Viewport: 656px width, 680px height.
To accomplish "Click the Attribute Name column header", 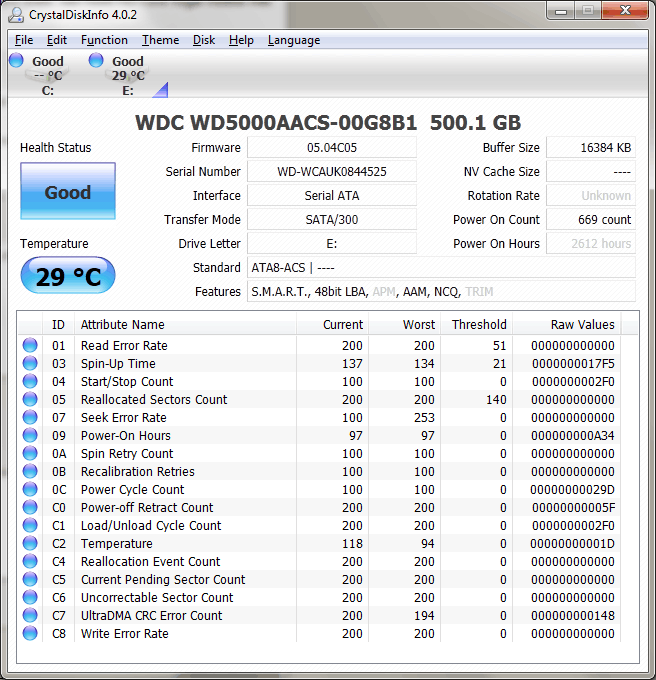I will [x=185, y=324].
